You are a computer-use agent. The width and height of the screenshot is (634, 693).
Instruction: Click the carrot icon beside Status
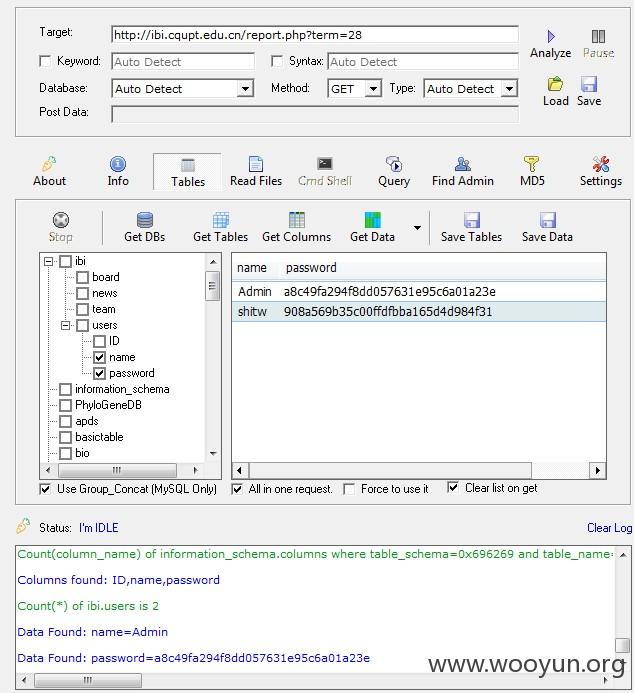(23, 525)
